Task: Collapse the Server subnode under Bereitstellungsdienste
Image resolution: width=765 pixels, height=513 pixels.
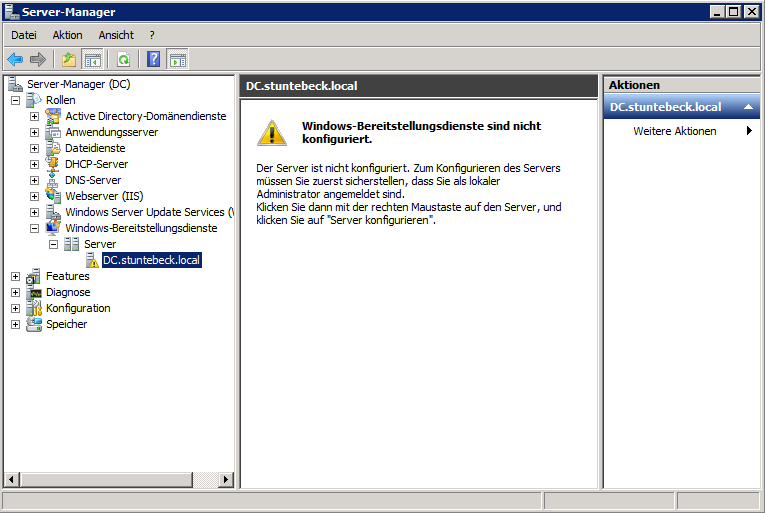Action: pyautogui.click(x=53, y=244)
